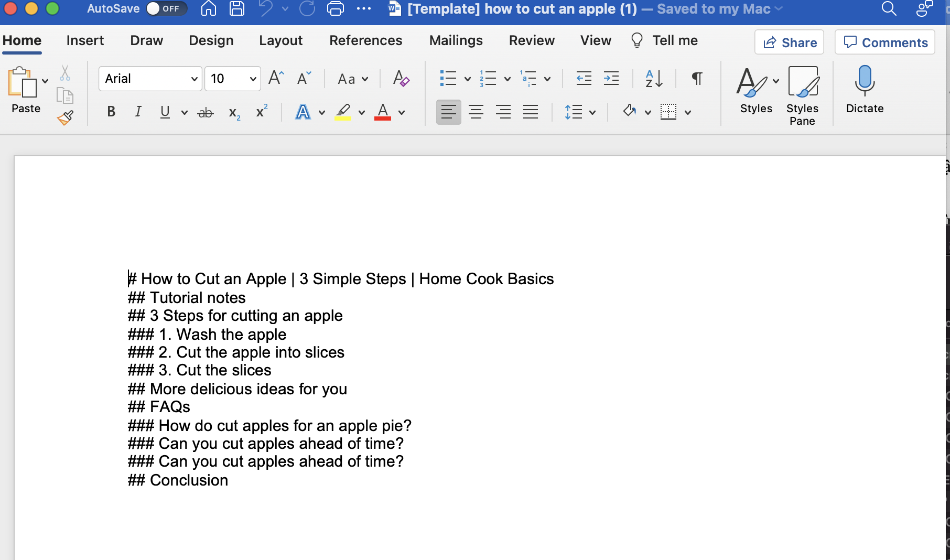Open the Styles Pane
Screen dimensions: 950x560
click(802, 94)
